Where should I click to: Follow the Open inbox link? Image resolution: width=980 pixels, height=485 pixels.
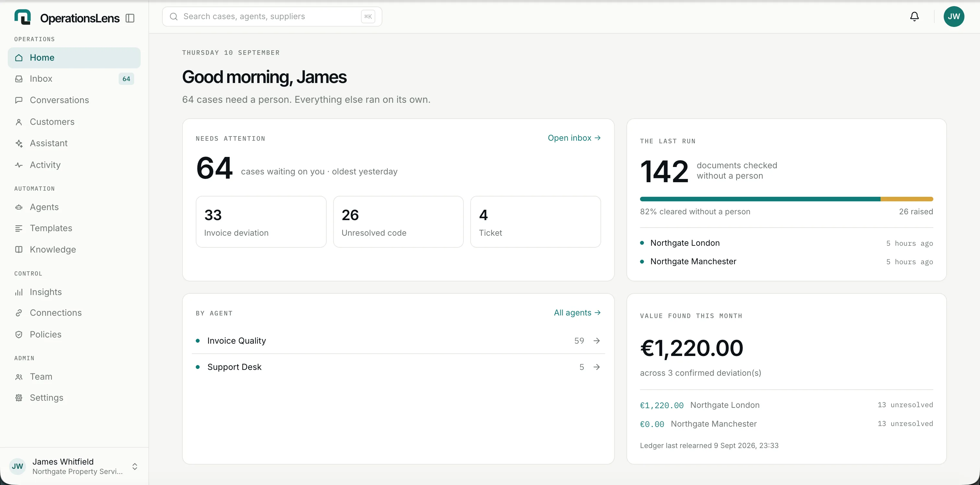click(x=574, y=138)
